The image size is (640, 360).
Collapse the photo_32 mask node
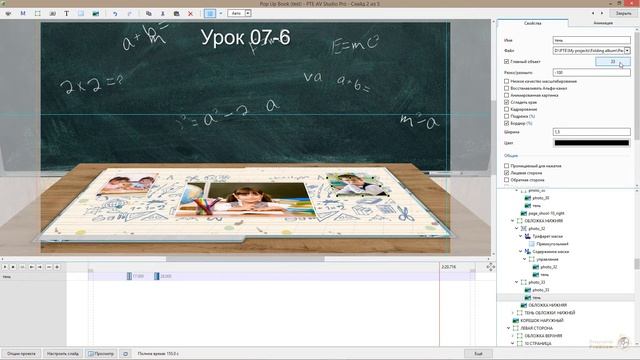517,229
